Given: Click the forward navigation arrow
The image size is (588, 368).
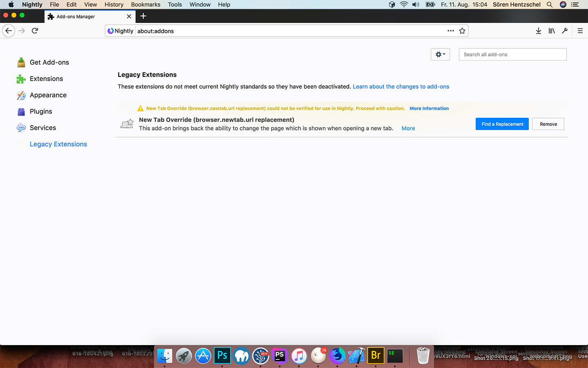Looking at the screenshot, I should pos(22,31).
